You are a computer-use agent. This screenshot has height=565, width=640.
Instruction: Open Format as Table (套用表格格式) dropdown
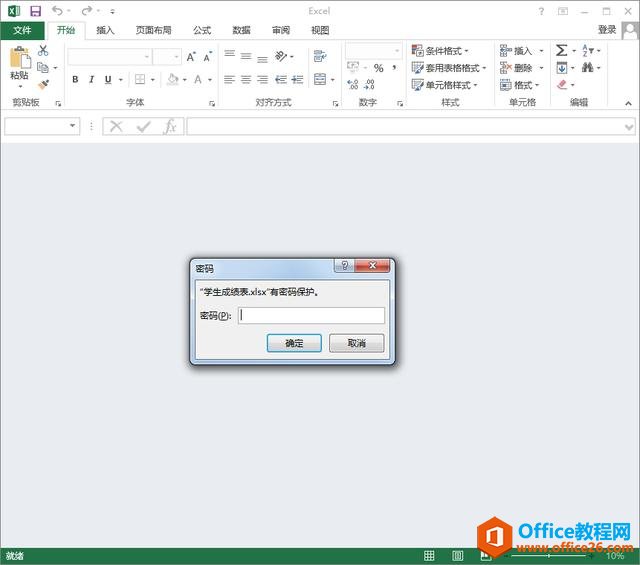449,68
